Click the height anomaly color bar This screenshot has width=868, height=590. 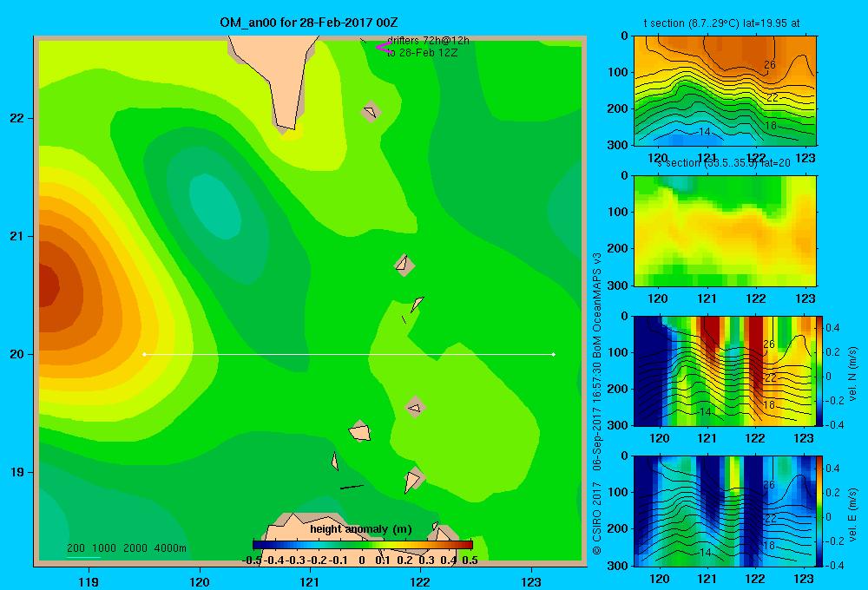click(x=363, y=545)
